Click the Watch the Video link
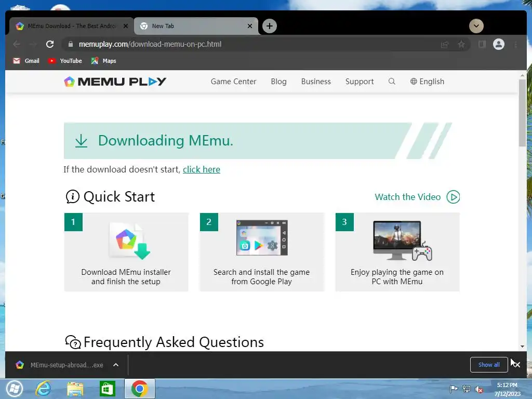The width and height of the screenshot is (532, 399). tap(407, 197)
